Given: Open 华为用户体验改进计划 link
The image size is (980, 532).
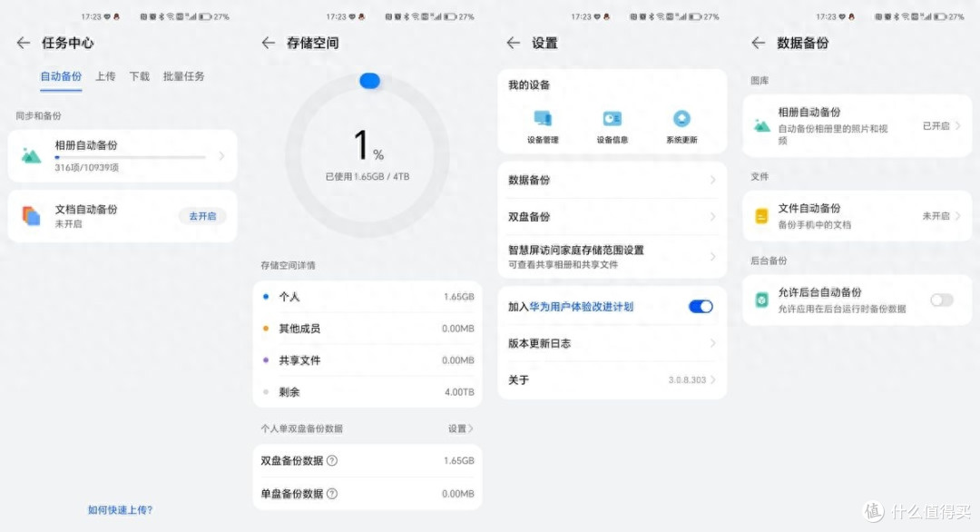Looking at the screenshot, I should click(582, 306).
